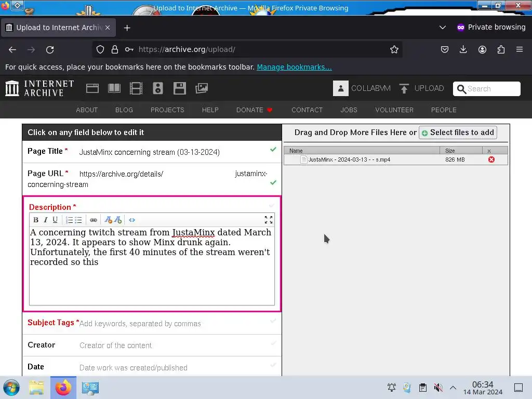Click Firefox icon in taskbar

pos(63,388)
